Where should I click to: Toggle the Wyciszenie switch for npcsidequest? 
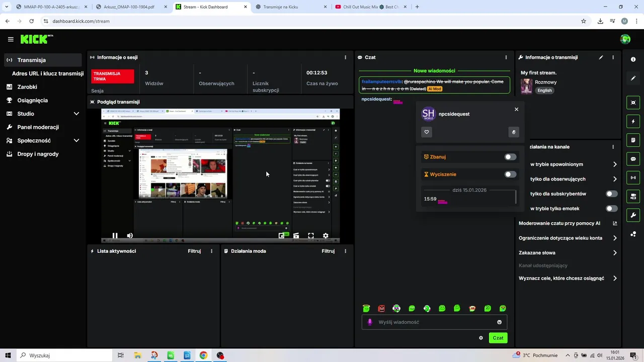click(x=510, y=174)
